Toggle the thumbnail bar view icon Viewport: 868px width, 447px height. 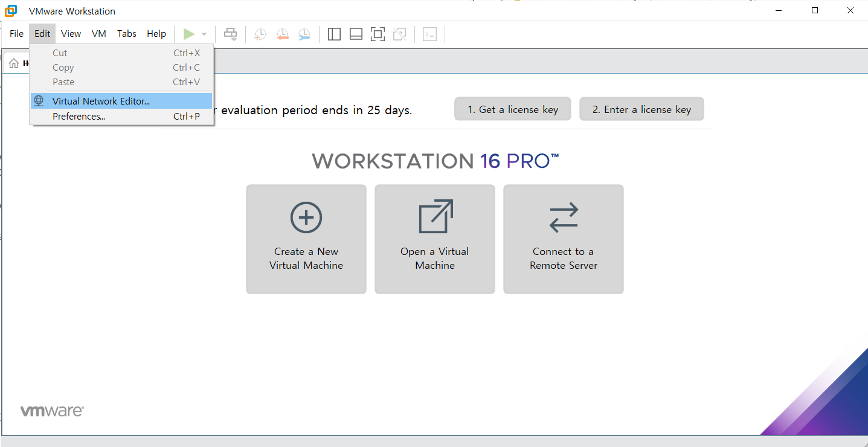356,34
